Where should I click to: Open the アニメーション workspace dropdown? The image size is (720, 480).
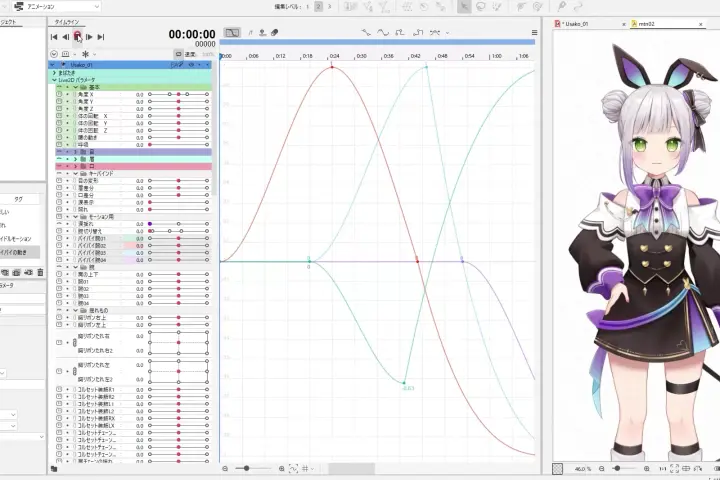pyautogui.click(x=57, y=6)
